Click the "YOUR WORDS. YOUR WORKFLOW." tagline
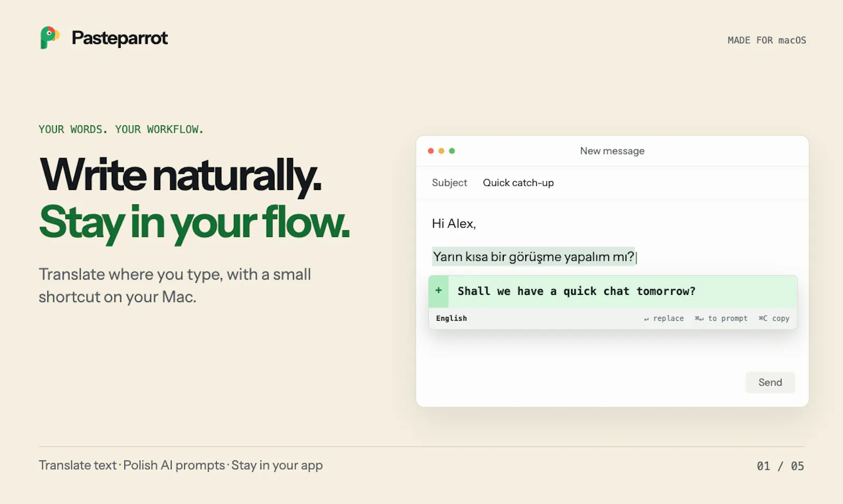This screenshot has height=504, width=843. click(121, 130)
